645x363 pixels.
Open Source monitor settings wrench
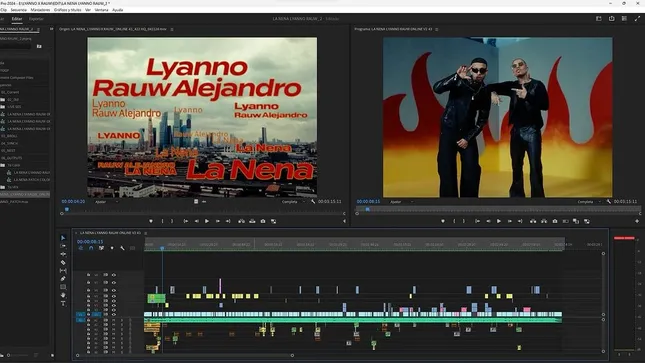click(313, 202)
